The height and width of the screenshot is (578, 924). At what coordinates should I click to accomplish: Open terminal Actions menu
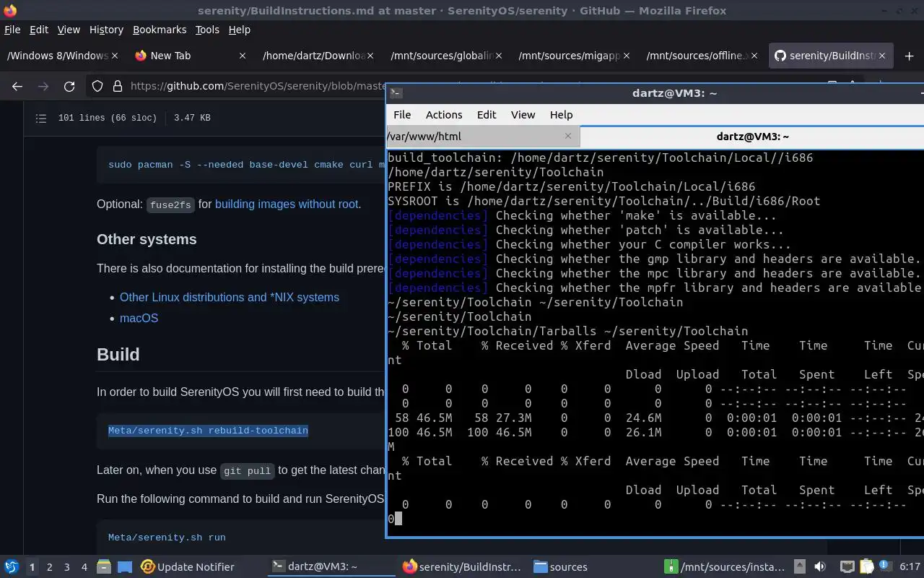click(444, 115)
